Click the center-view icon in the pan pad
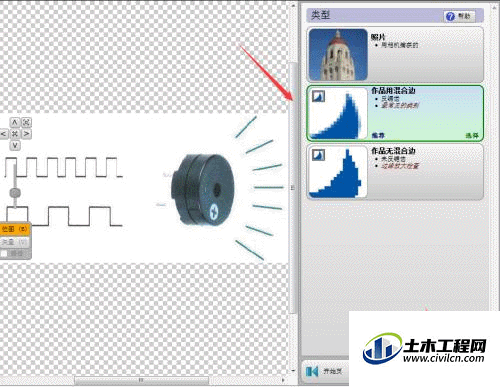This screenshot has width=500, height=387. [x=15, y=134]
